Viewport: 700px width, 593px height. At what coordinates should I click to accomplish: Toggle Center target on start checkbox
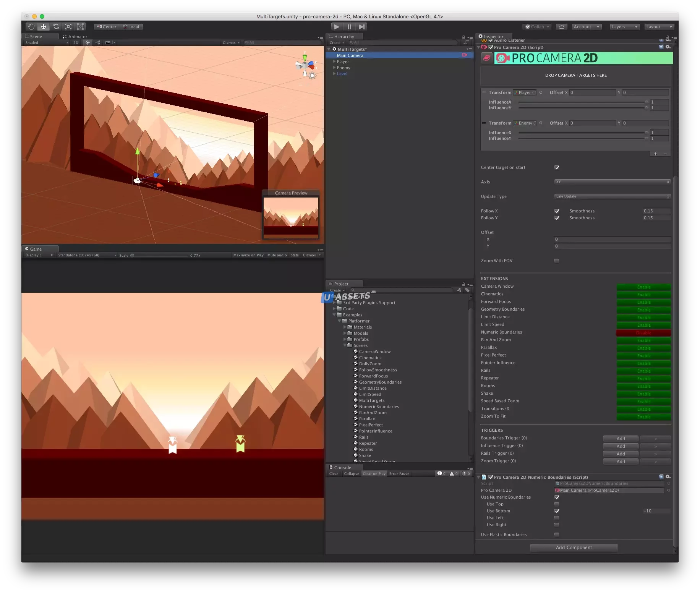(557, 167)
